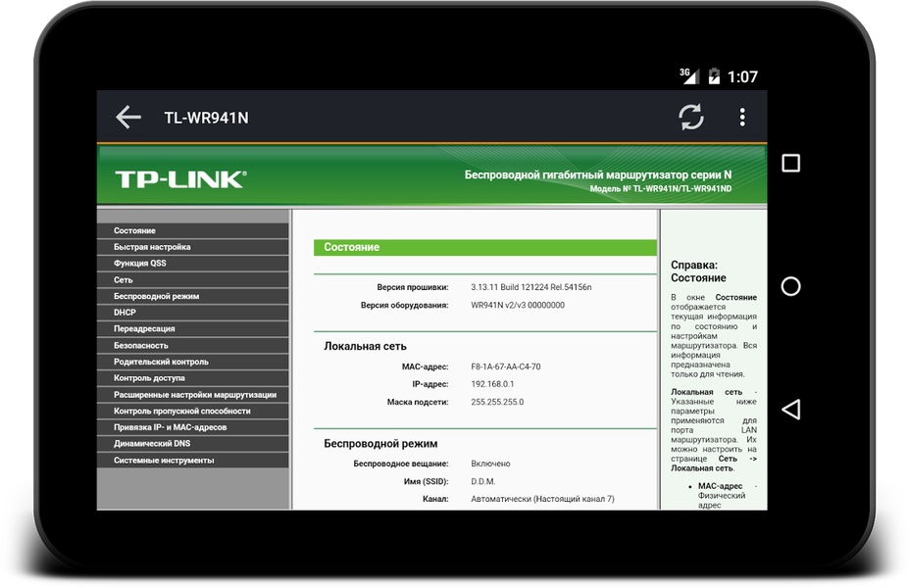The height and width of the screenshot is (588, 909).
Task: Click the model line TL-WR941N/TL-WR941ND in banner
Action: (x=661, y=189)
